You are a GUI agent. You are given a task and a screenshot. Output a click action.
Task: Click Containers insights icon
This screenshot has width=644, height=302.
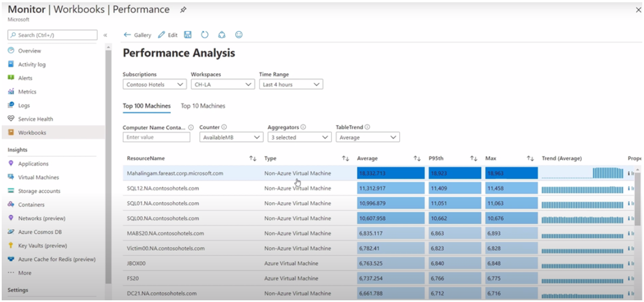click(x=11, y=205)
